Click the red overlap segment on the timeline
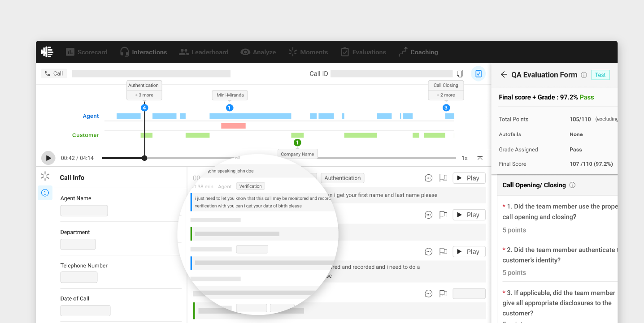This screenshot has width=644, height=323. click(233, 126)
